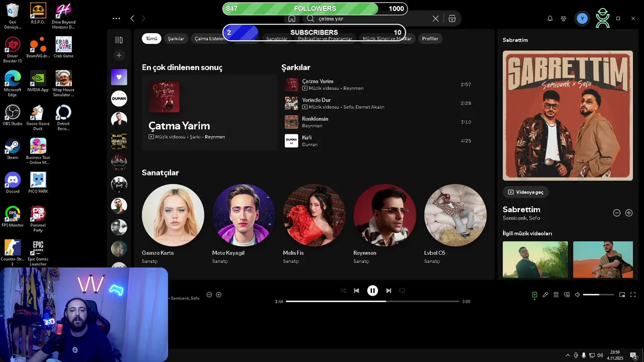Image resolution: width=644 pixels, height=362 pixels.
Task: Open Liked Songs heart in sidebar
Action: [x=119, y=77]
